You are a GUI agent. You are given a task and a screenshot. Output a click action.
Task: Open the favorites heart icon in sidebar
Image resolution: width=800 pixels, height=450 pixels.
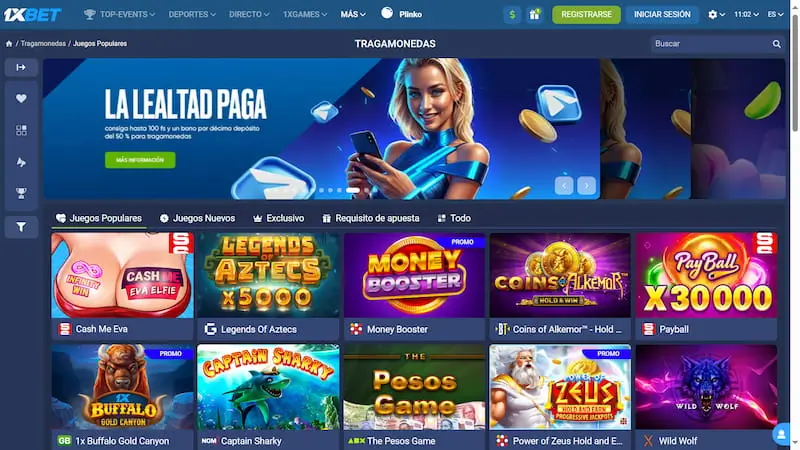coord(21,98)
